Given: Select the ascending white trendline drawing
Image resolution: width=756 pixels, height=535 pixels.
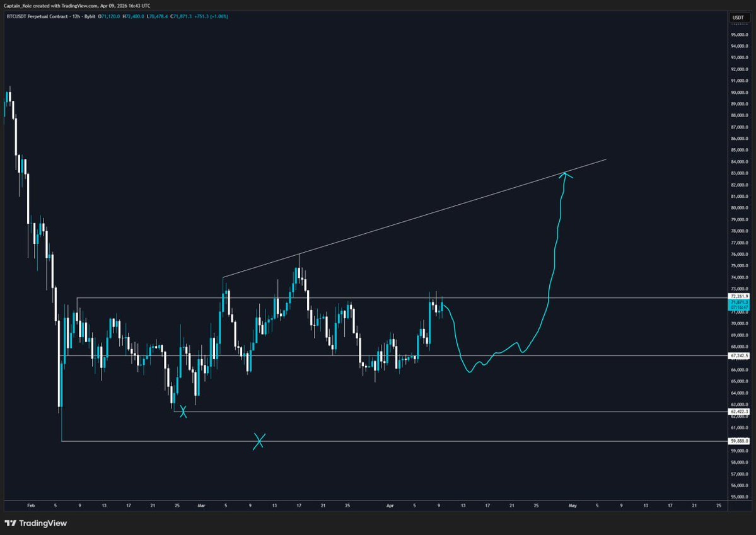Looking at the screenshot, I should point(415,218).
